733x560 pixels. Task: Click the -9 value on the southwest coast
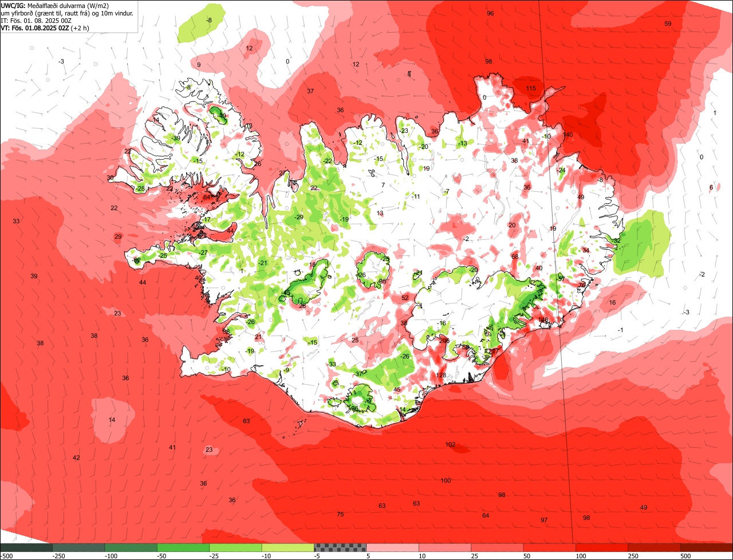pyautogui.click(x=286, y=370)
